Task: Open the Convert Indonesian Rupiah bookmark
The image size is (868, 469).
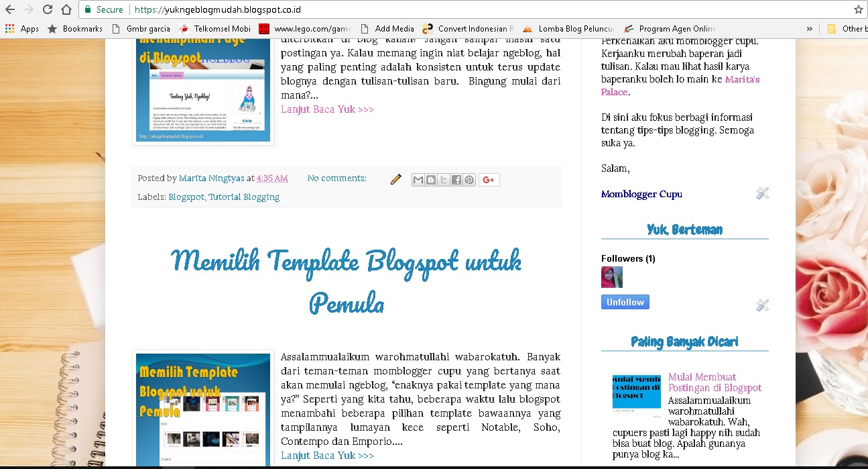Action: click(427, 28)
